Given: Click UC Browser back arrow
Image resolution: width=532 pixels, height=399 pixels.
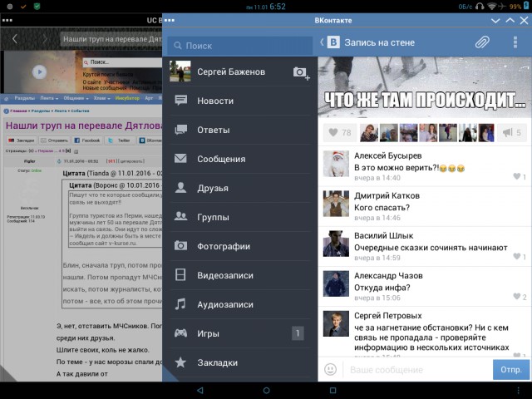Looking at the screenshot, I should [15, 39].
